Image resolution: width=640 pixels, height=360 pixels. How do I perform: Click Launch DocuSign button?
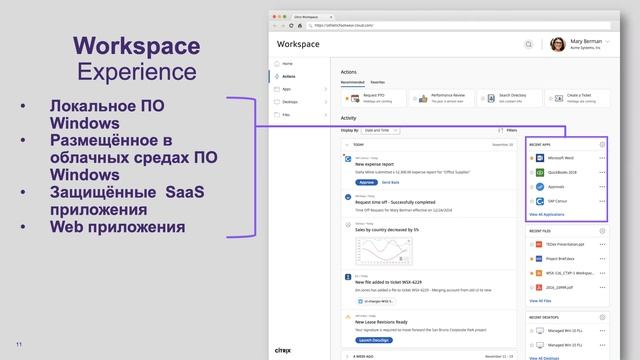point(374,340)
